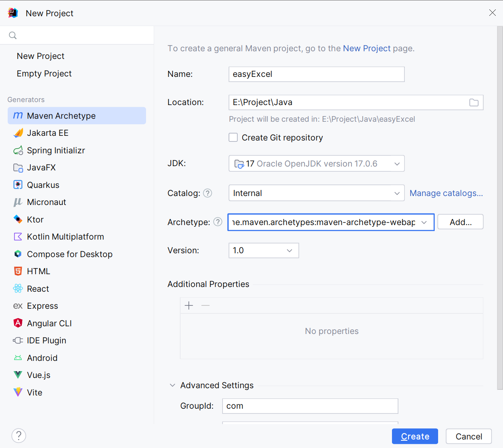Screen dimensions: 503x448
Task: Enable the Create Git repository checkbox
Action: 233,138
